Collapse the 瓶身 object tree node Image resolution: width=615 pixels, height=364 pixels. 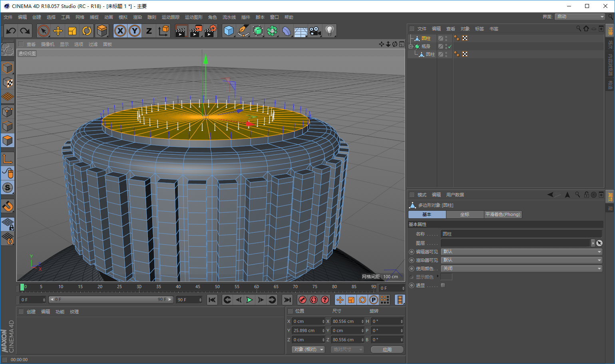point(410,46)
